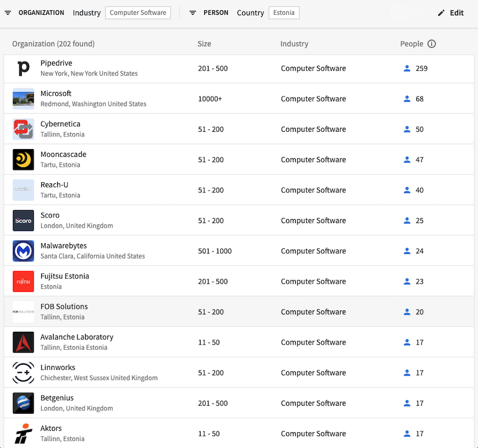Screen dimensions: 478x448
Task: Click the Scoro logo
Action: [x=22, y=220]
